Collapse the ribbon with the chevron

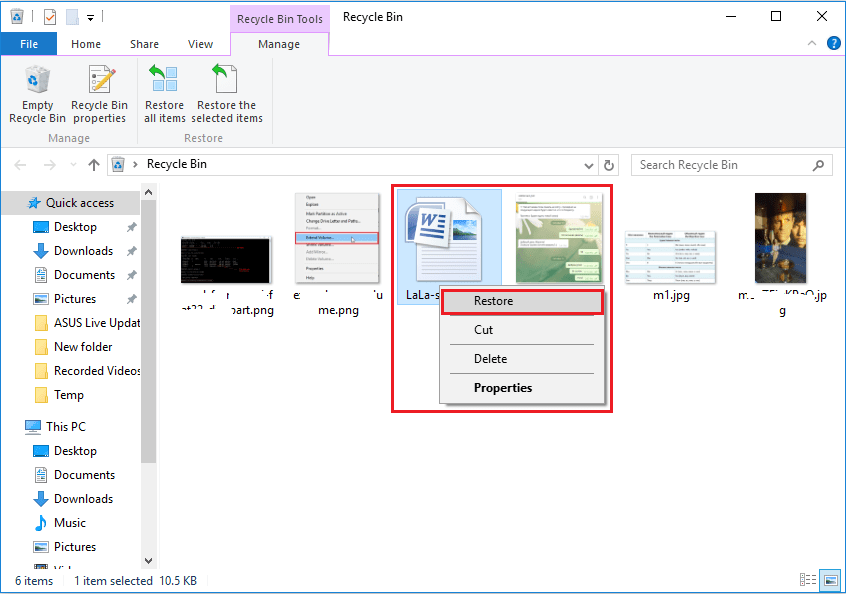click(x=810, y=44)
